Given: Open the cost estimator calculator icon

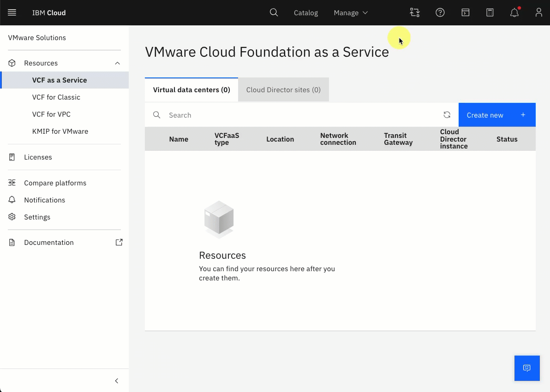Looking at the screenshot, I should (490, 12).
